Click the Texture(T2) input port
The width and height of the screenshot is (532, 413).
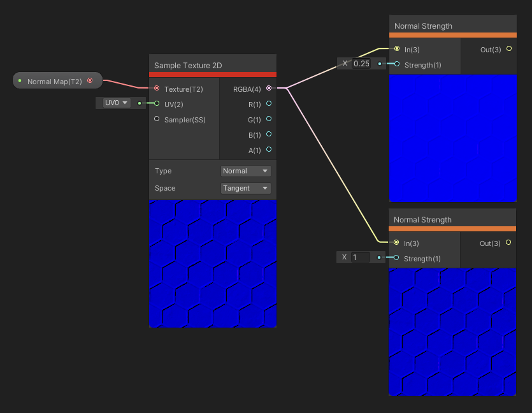click(x=157, y=89)
